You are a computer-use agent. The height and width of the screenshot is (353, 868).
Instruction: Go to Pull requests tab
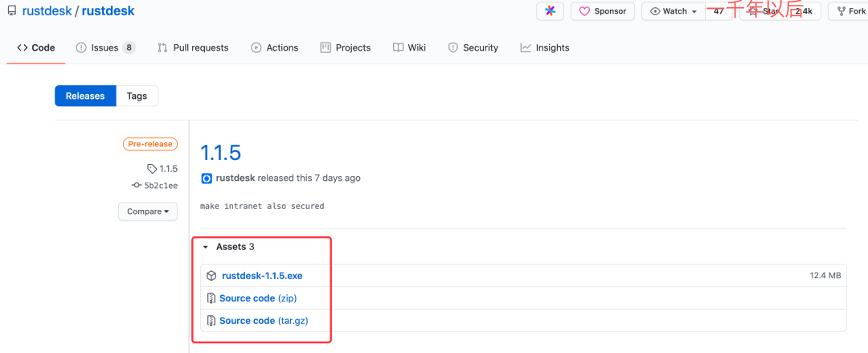coord(193,47)
